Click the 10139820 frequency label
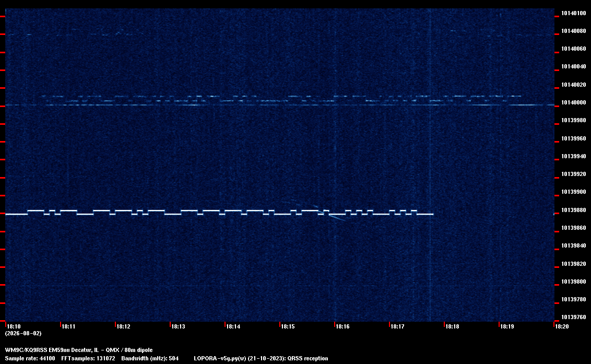The width and height of the screenshot is (591, 364). click(574, 264)
